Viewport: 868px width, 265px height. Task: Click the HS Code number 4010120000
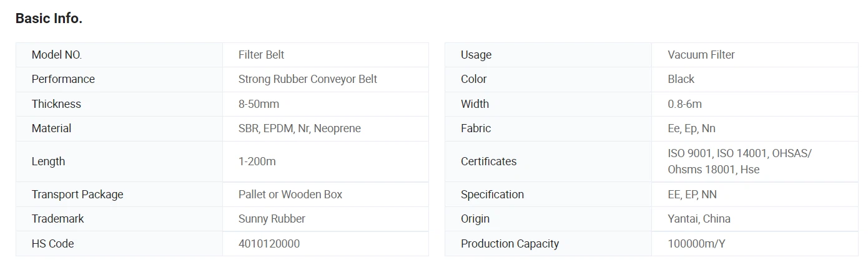269,244
